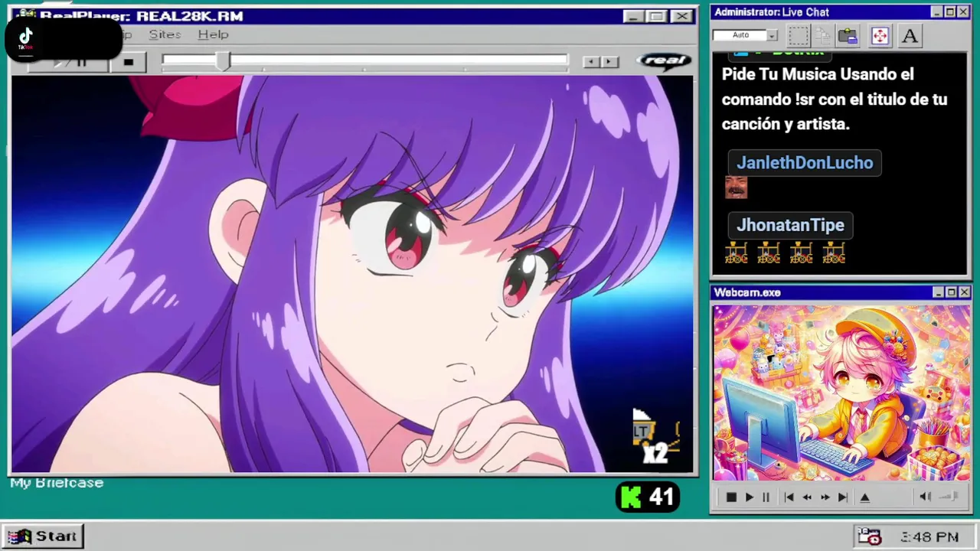The height and width of the screenshot is (551, 980).
Task: Click the volume slider in Webcam.exe
Action: coord(949,497)
